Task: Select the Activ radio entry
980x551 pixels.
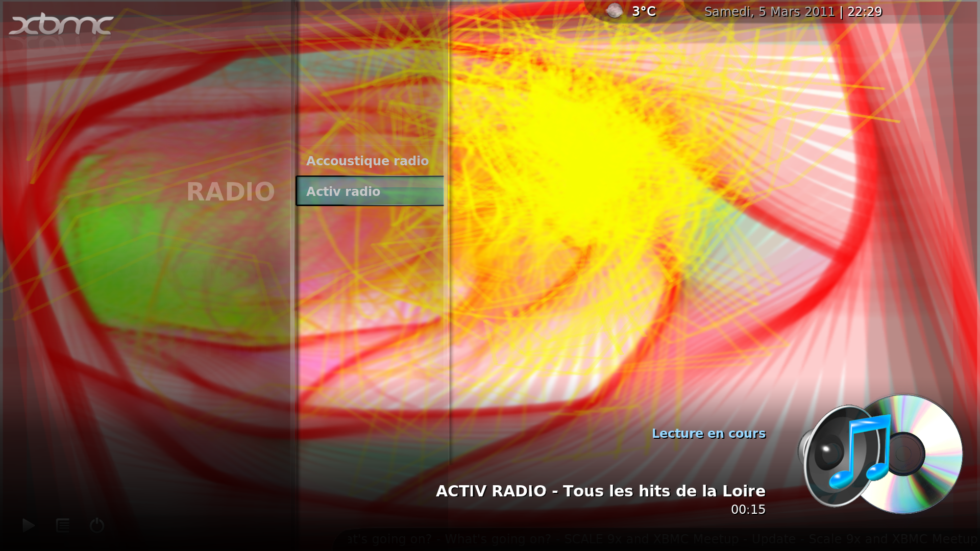Action: (370, 191)
